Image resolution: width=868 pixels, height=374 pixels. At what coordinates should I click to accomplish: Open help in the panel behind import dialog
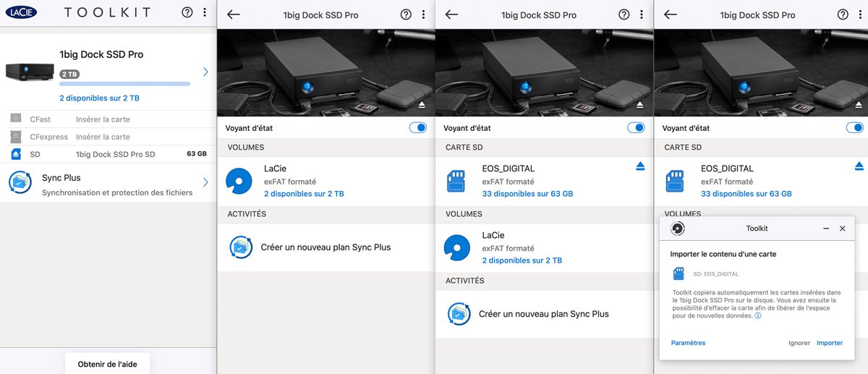pos(843,14)
